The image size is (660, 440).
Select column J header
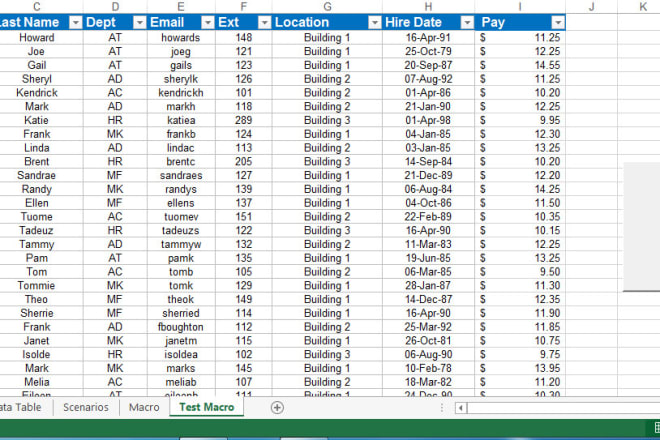[591, 6]
